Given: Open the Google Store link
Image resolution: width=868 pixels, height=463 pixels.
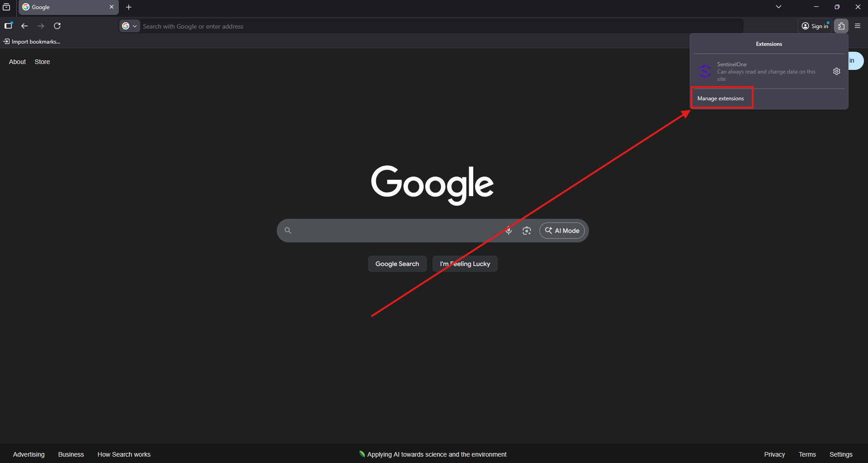Looking at the screenshot, I should (42, 62).
